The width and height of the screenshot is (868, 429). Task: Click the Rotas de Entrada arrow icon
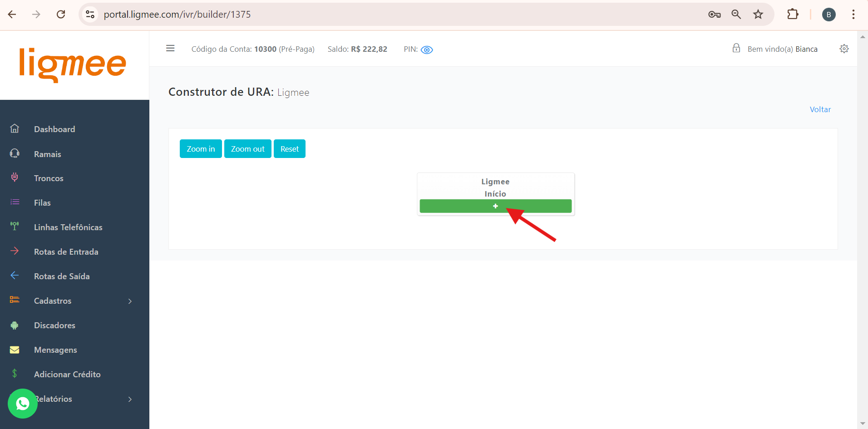(15, 251)
